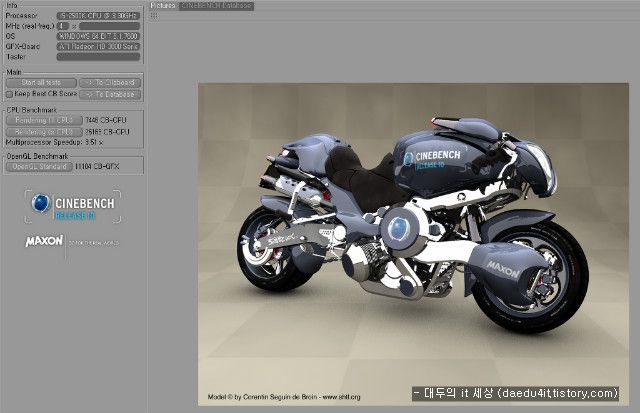Enable the Keep Best CB Score checkbox
640x413 pixels.
click(x=9, y=94)
